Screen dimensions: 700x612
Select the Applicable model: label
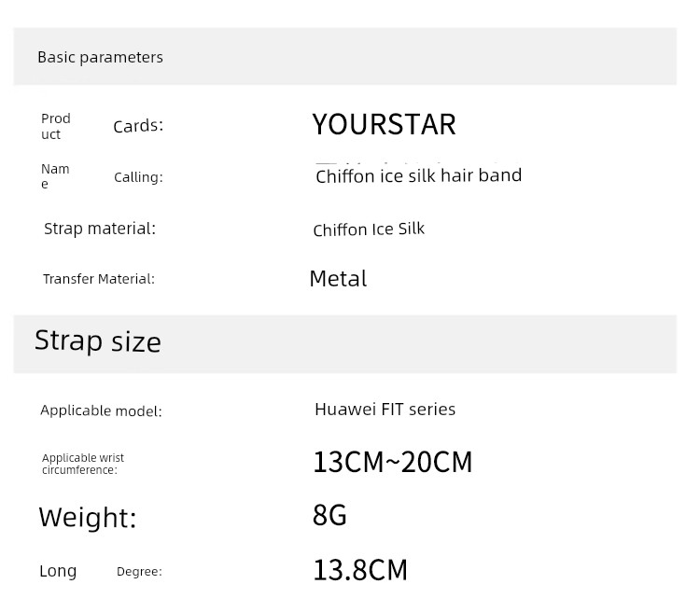coord(101,410)
